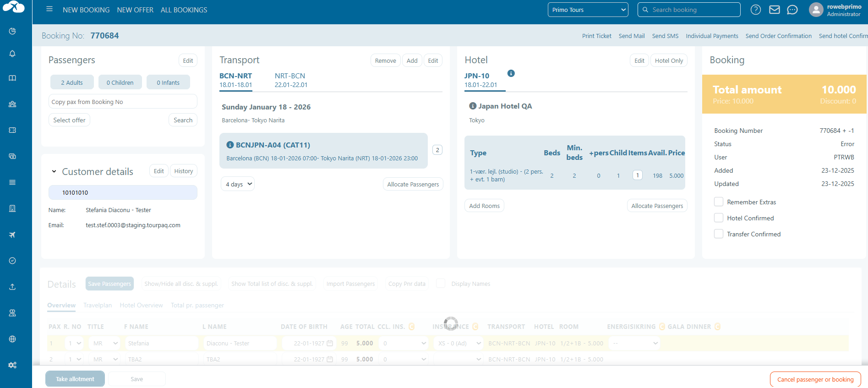
Task: Tick the Transfer Confirmed checkbox
Action: 719,234
